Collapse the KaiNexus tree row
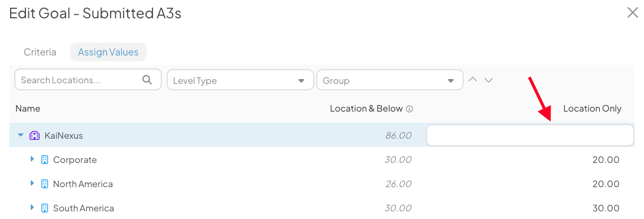 21,135
